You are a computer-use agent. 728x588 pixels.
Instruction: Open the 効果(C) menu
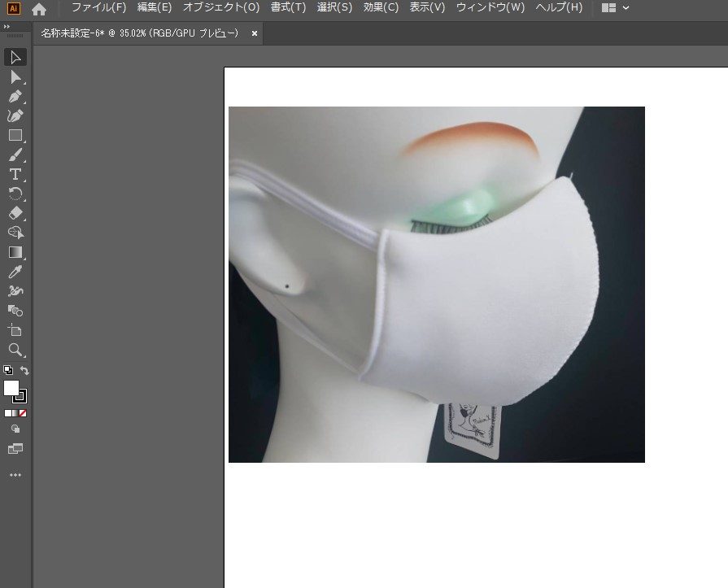[x=381, y=7]
